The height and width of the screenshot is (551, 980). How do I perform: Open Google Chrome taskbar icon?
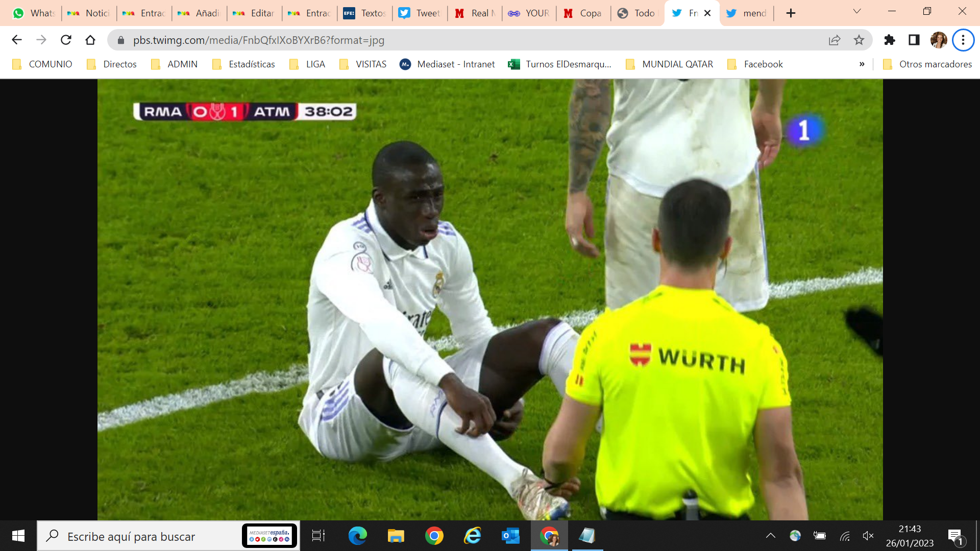click(434, 536)
